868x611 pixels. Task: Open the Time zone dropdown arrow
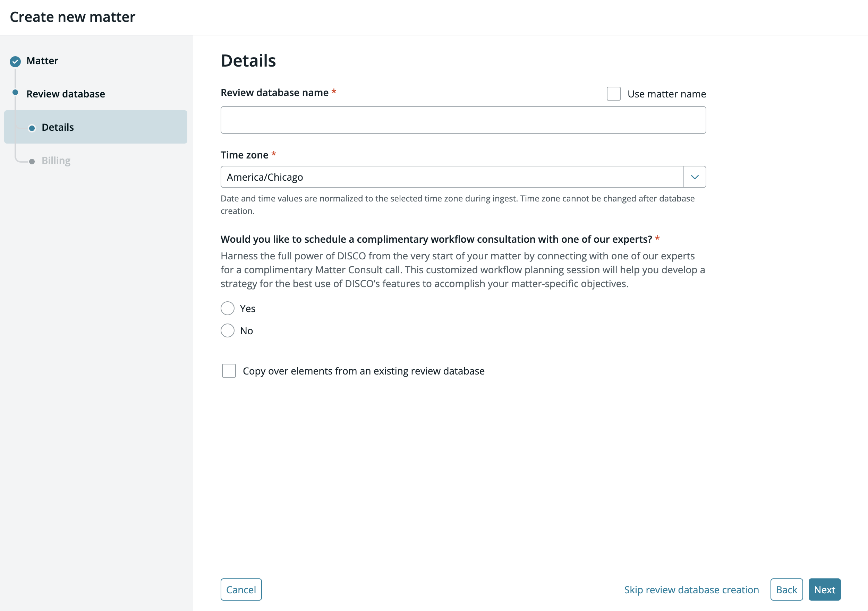coord(695,177)
